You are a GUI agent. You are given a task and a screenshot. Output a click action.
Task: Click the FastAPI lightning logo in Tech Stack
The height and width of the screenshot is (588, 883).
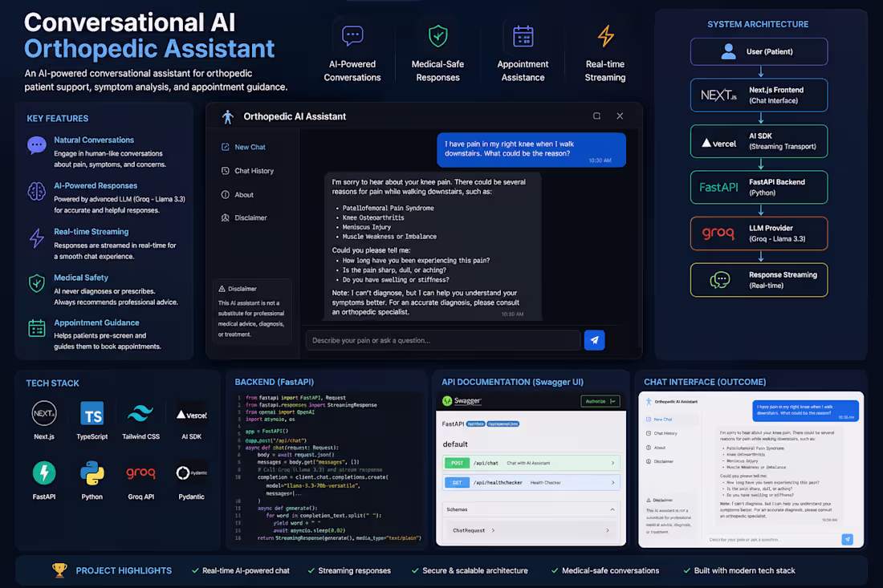[x=44, y=472]
